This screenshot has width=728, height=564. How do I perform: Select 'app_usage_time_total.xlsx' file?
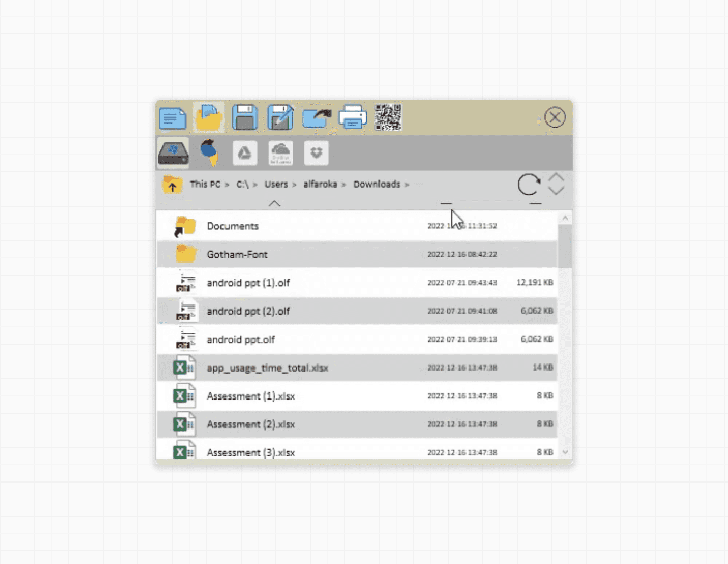pos(357,367)
